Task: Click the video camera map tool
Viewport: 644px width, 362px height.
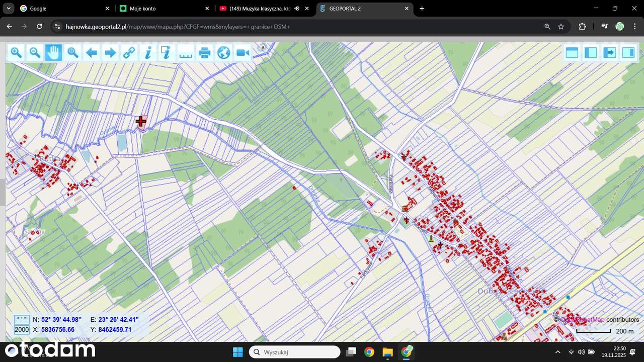Action: pyautogui.click(x=243, y=52)
